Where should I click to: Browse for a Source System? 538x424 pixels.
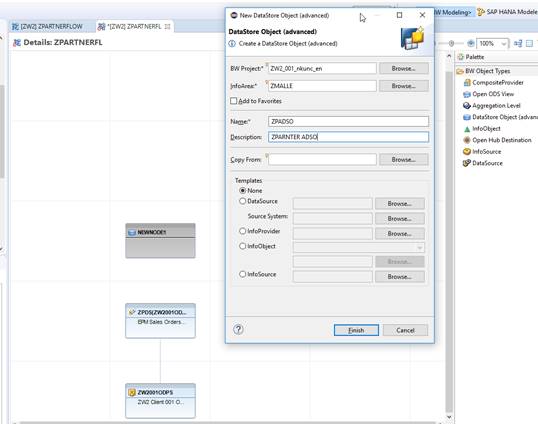click(399, 219)
